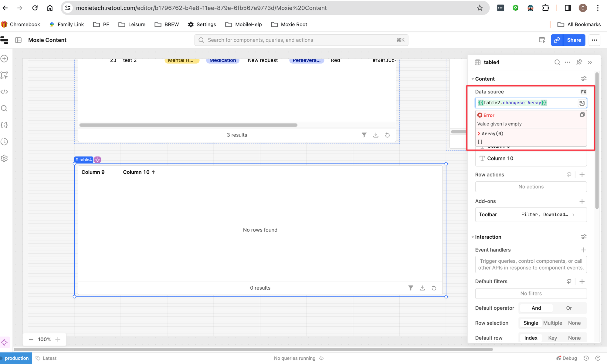Change Default row to Key
The width and height of the screenshot is (607, 364).
coord(552,338)
